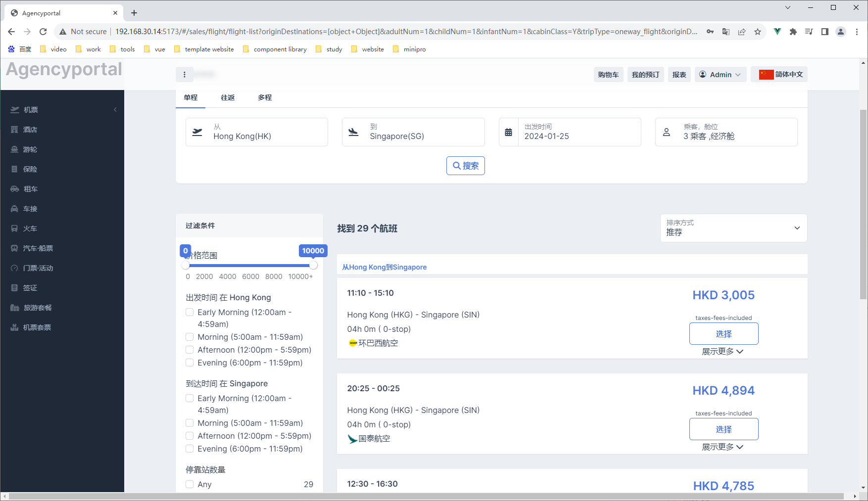Click the car rental icon in sidebar
This screenshot has width=868, height=501.
[14, 189]
